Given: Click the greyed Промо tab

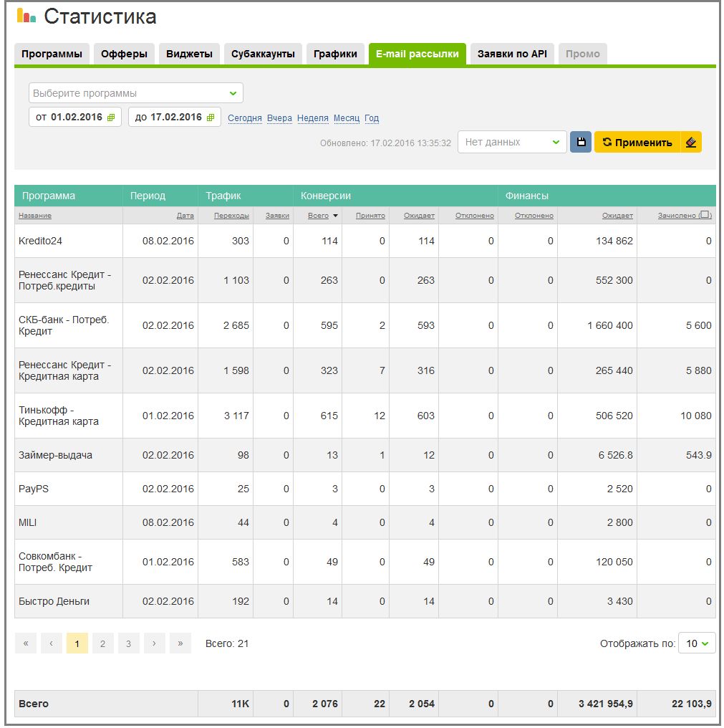Looking at the screenshot, I should (x=583, y=54).
